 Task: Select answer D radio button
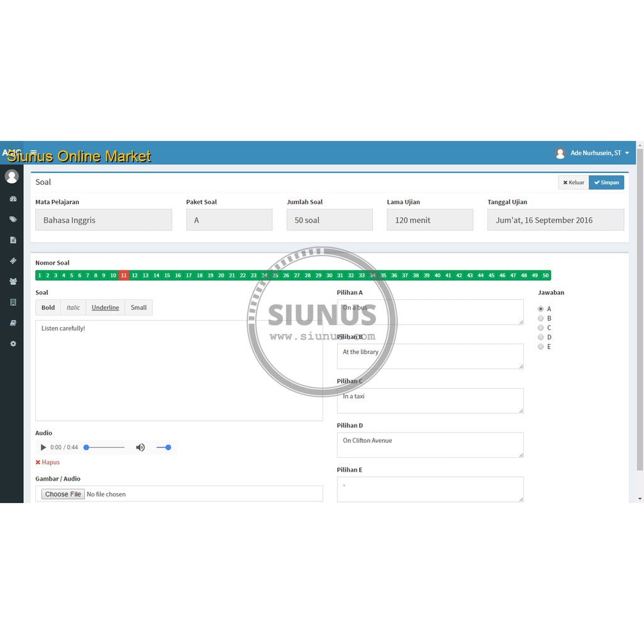click(540, 337)
